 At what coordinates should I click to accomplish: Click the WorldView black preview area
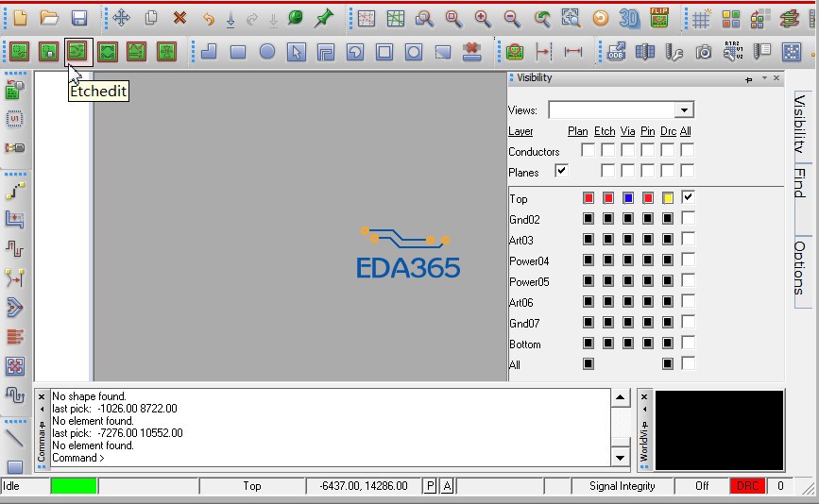click(x=719, y=430)
